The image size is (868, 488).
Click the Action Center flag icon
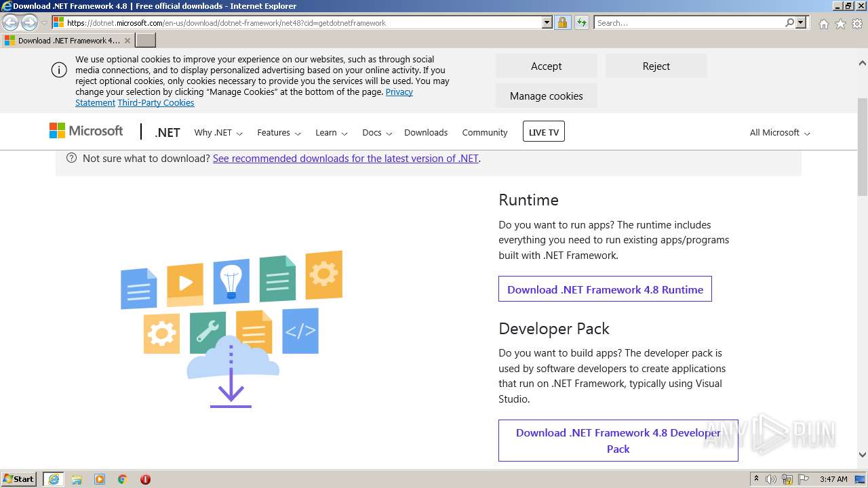[x=804, y=479]
